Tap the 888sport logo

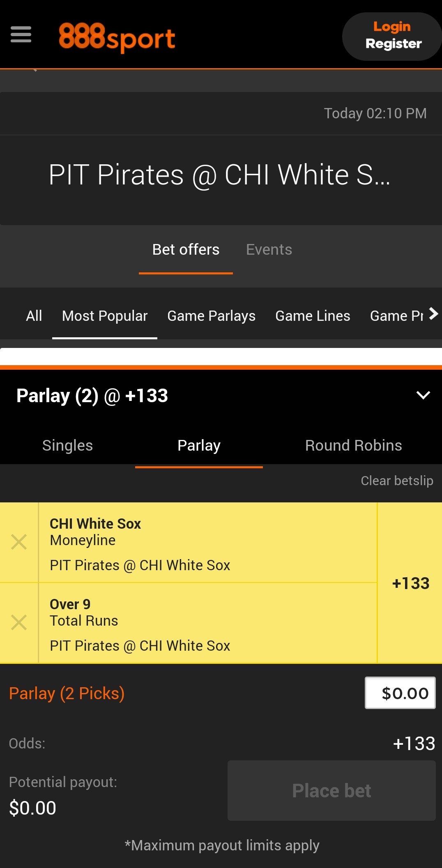point(117,37)
